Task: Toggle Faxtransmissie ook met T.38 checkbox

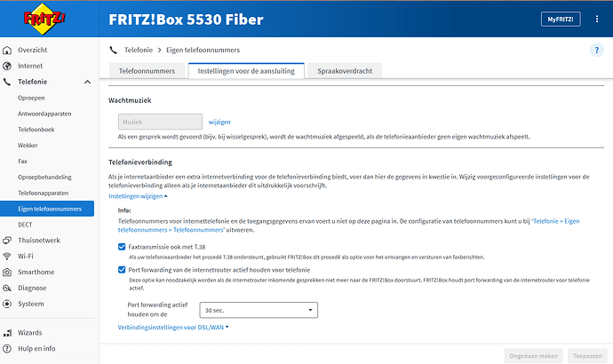Action: point(122,247)
